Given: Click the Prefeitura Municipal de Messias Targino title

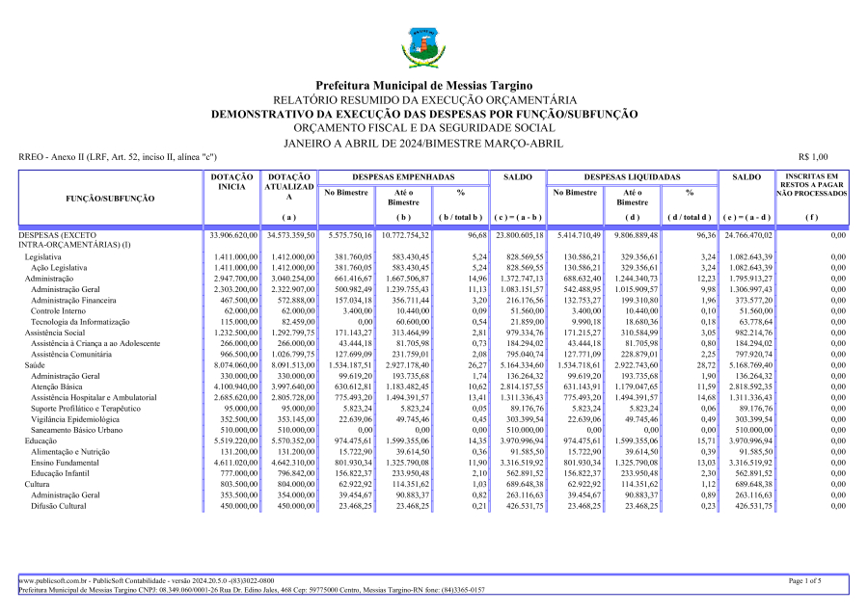Looking at the screenshot, I should pyautogui.click(x=424, y=86).
